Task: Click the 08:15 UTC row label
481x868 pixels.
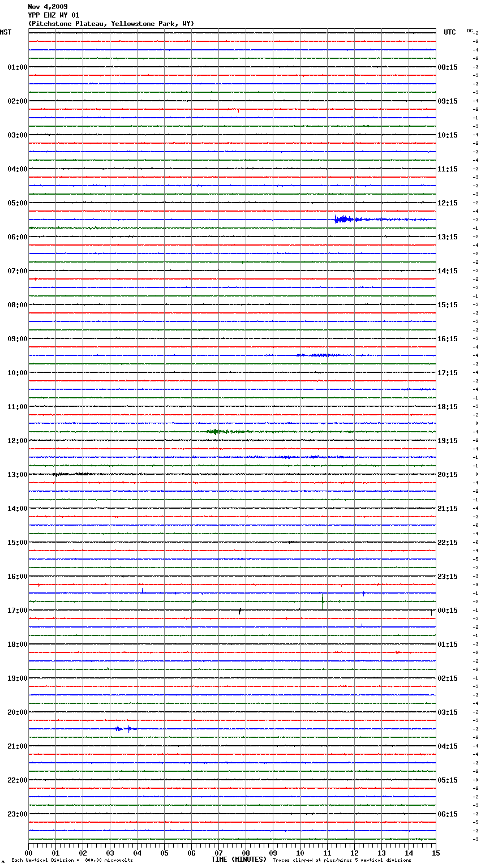Action: coord(448,67)
